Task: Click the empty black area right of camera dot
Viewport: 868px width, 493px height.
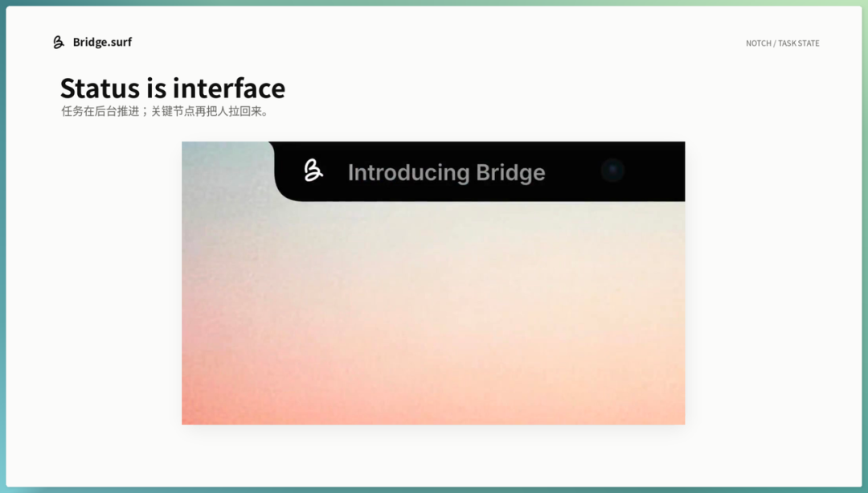Action: coord(656,171)
